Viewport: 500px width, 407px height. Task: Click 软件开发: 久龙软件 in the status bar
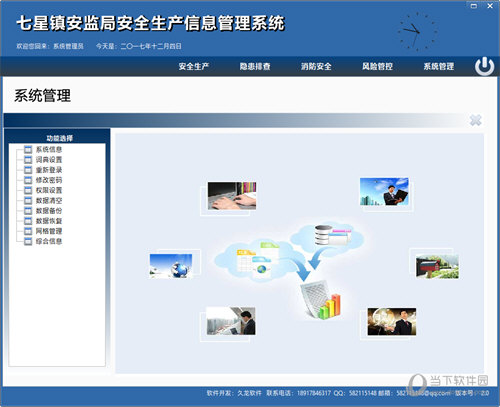point(234,393)
